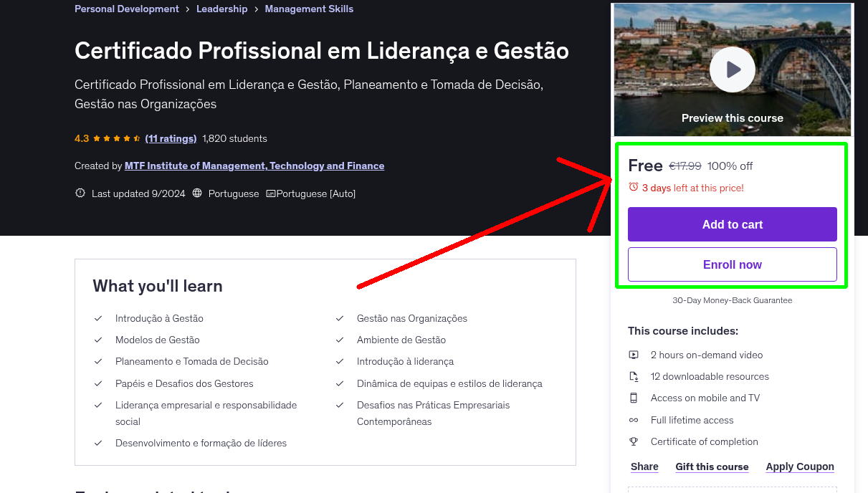The image size is (868, 493).
Task: Open the MTF Institute instructor profile
Action: point(254,166)
